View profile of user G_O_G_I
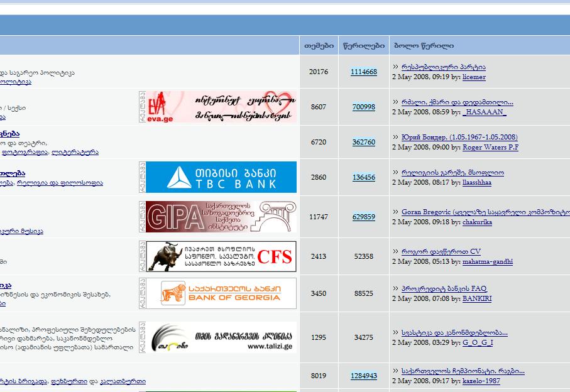Viewport: 570px width, 392px height. click(478, 342)
